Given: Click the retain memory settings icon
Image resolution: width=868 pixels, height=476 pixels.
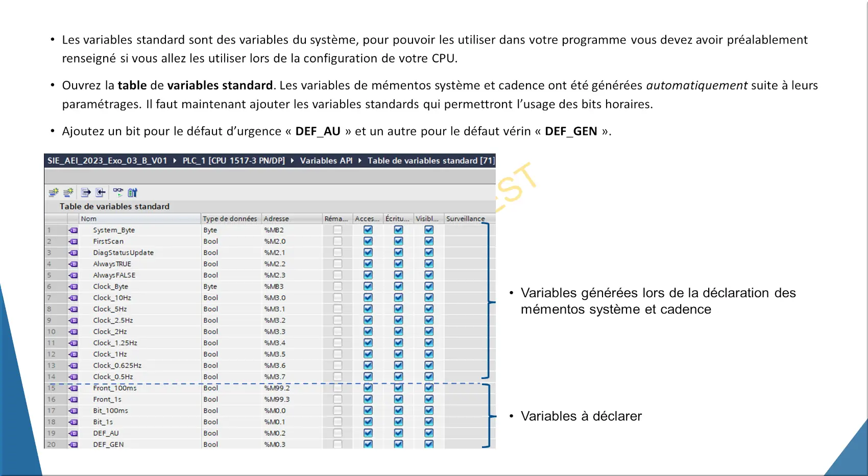Looking at the screenshot, I should pyautogui.click(x=132, y=193).
